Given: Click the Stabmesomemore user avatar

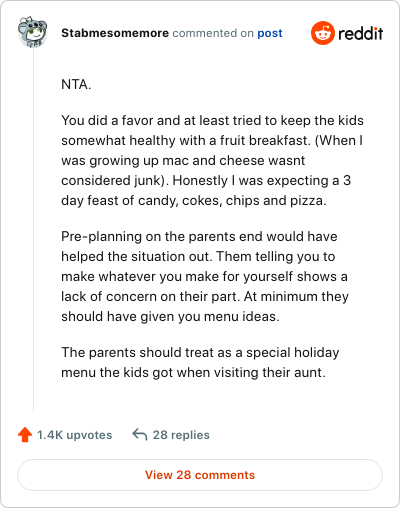Looking at the screenshot, I should pyautogui.click(x=33, y=32).
